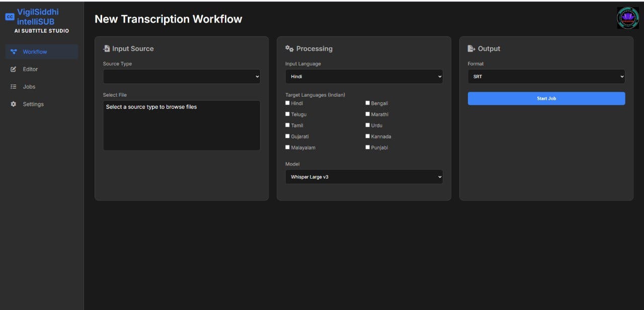The image size is (644, 310).
Task: Click the Settings gear icon
Action: click(x=14, y=104)
